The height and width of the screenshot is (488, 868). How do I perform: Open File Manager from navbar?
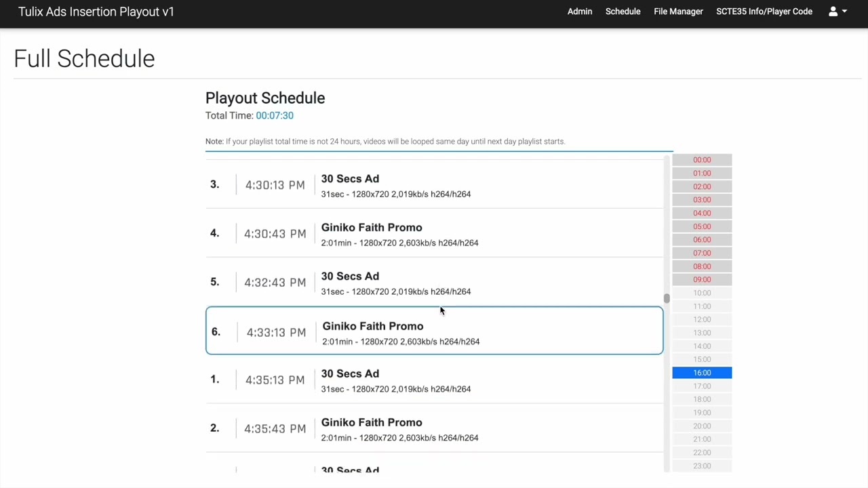point(678,12)
